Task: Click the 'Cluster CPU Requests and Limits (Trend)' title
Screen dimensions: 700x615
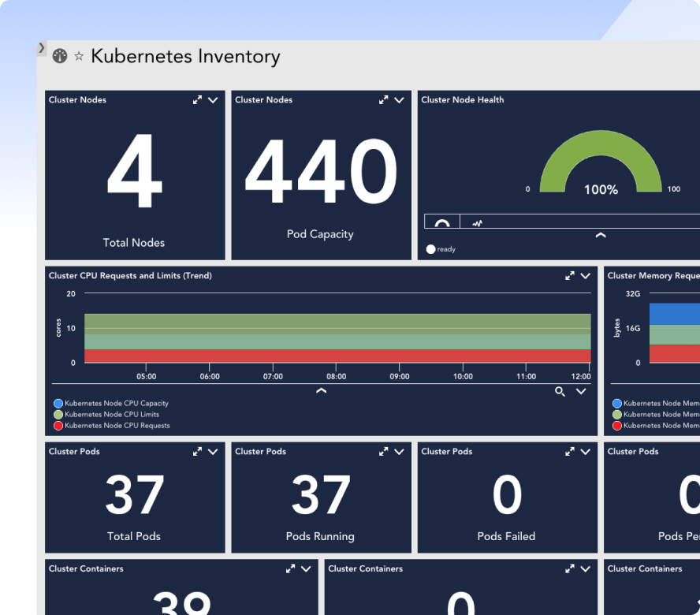Action: tap(130, 276)
